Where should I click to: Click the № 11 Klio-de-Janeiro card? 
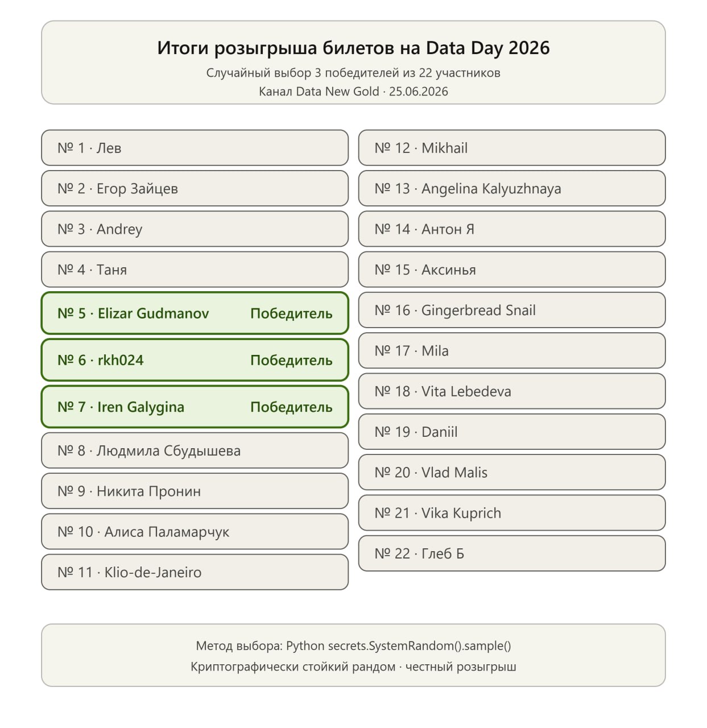click(195, 572)
